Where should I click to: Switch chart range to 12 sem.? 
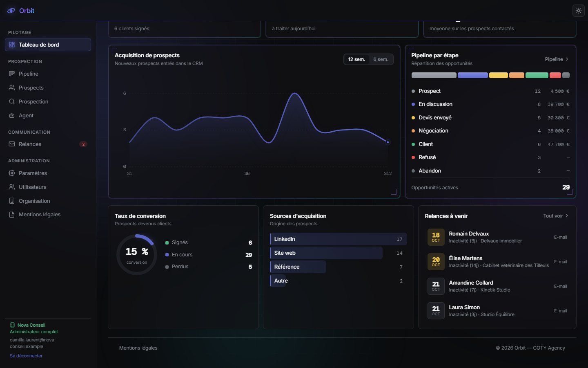(x=356, y=59)
